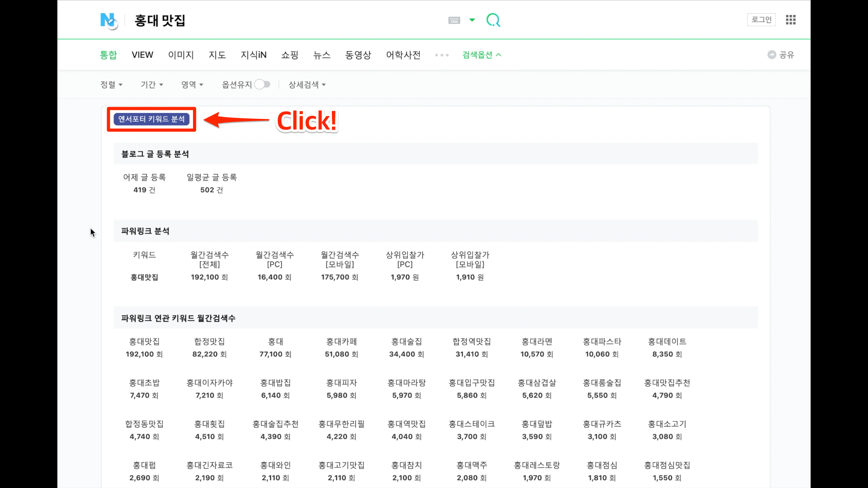Switch to the 이미지 tab
Image resolution: width=868 pixels, height=488 pixels.
[x=181, y=55]
